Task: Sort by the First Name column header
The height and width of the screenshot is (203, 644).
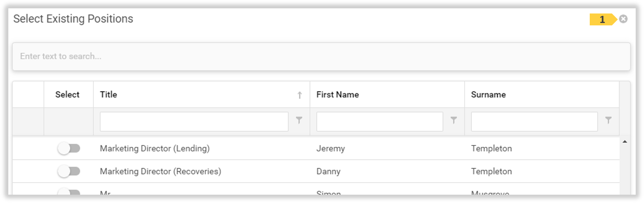Action: pyautogui.click(x=337, y=95)
